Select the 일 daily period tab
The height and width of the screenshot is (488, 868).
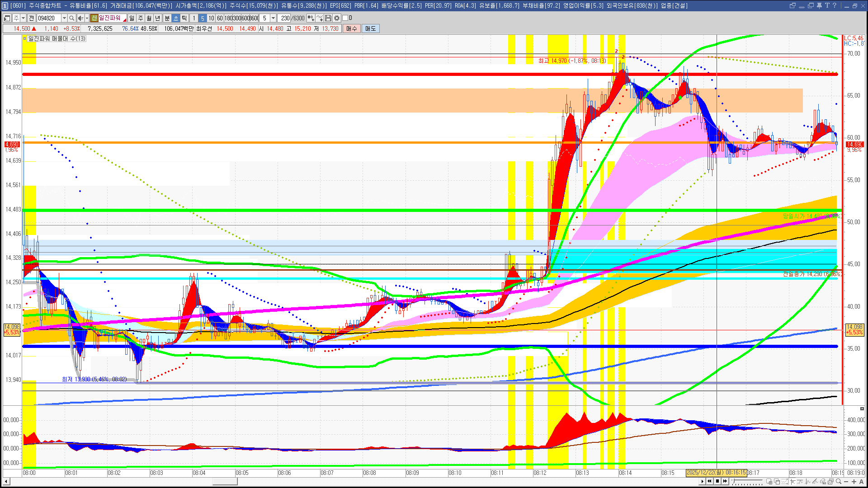click(x=132, y=18)
